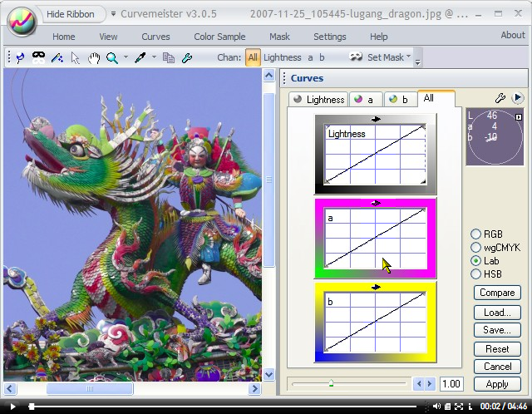
Task: Open the quick access dropdown next to Hide Ribbon
Action: pos(113,14)
